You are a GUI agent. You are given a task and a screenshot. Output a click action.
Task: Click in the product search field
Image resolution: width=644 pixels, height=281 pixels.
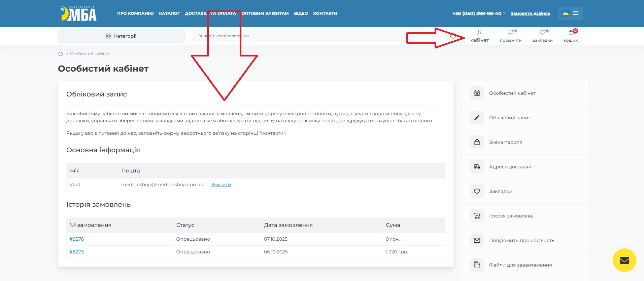[x=303, y=36]
